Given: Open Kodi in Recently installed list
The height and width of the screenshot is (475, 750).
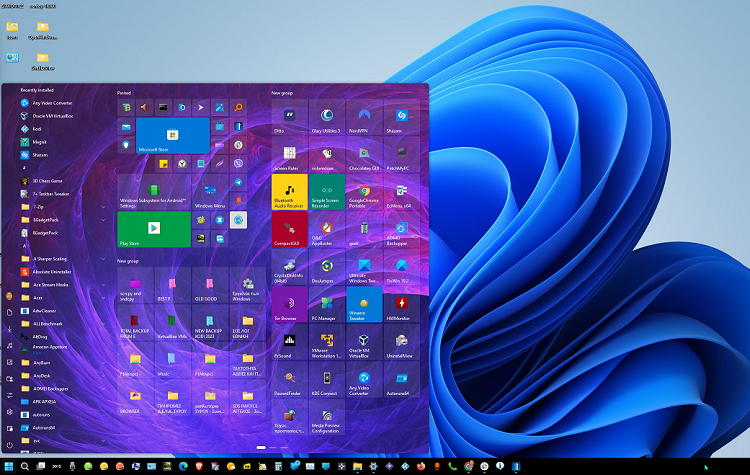Looking at the screenshot, I should [x=62, y=129].
